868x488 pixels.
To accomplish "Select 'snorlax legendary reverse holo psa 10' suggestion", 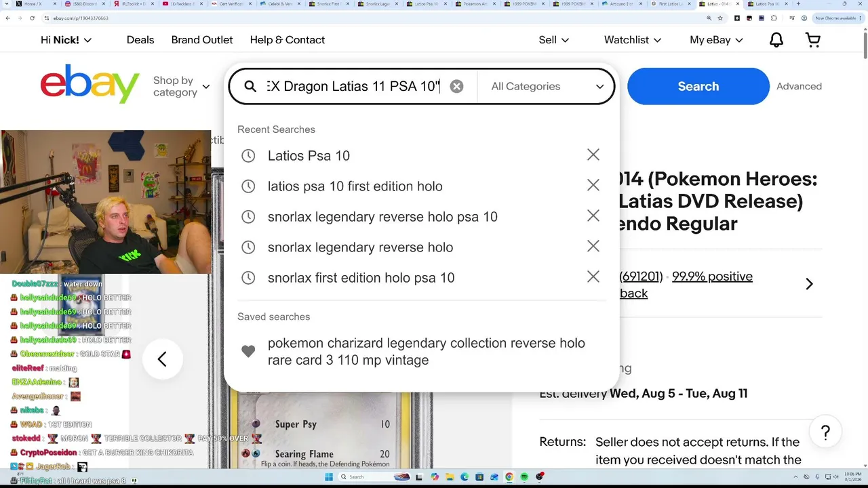I will click(382, 216).
